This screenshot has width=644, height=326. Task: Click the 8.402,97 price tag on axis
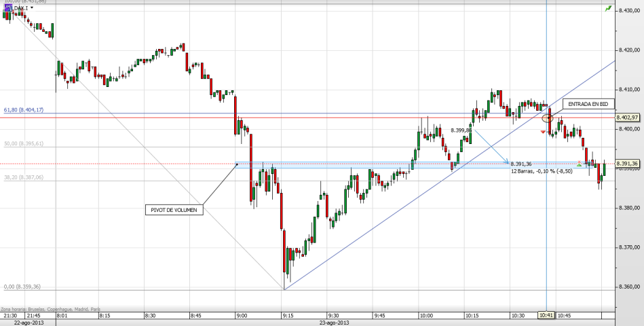pyautogui.click(x=628, y=117)
